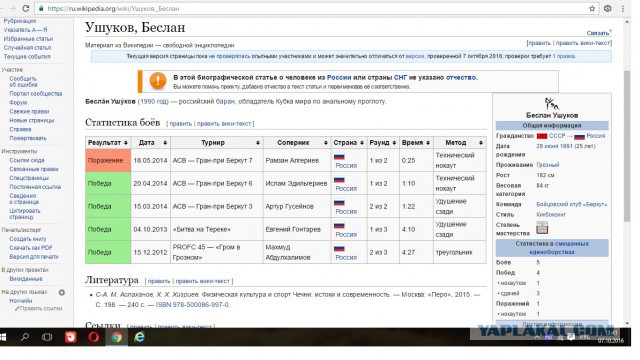This screenshot has width=640, height=360.
Task: Click Поражение result cell
Action: click(x=108, y=160)
